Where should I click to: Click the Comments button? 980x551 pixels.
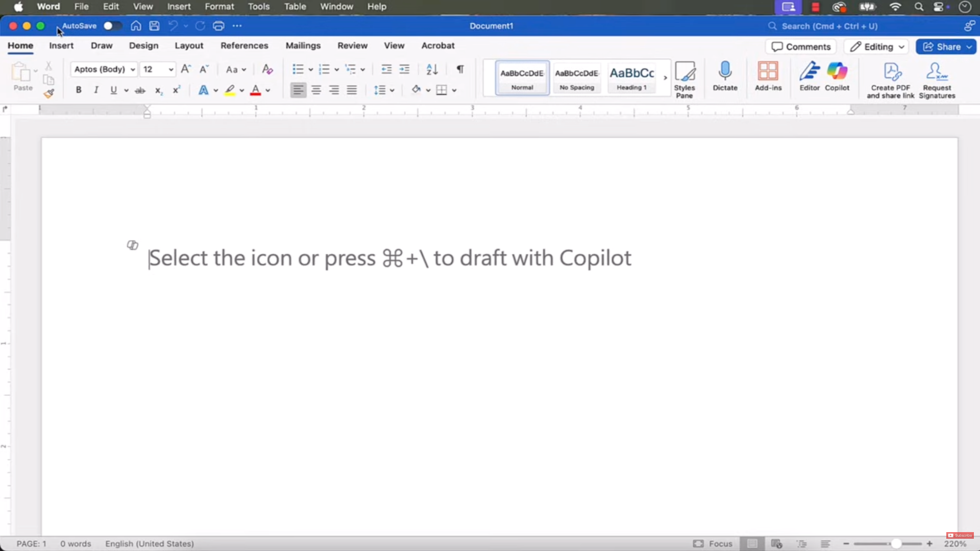tap(801, 47)
